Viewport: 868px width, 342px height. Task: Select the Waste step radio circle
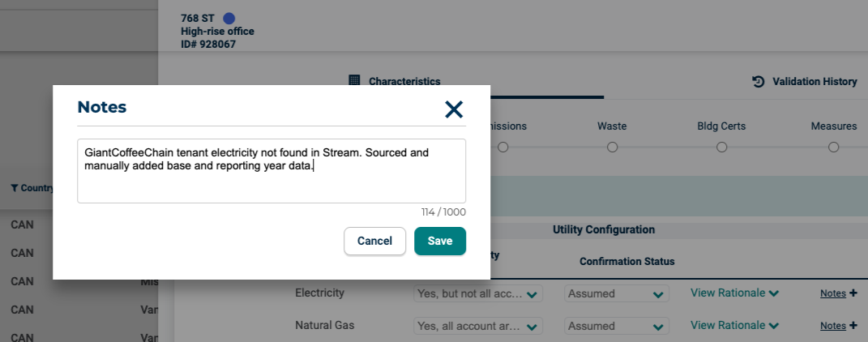(x=612, y=147)
